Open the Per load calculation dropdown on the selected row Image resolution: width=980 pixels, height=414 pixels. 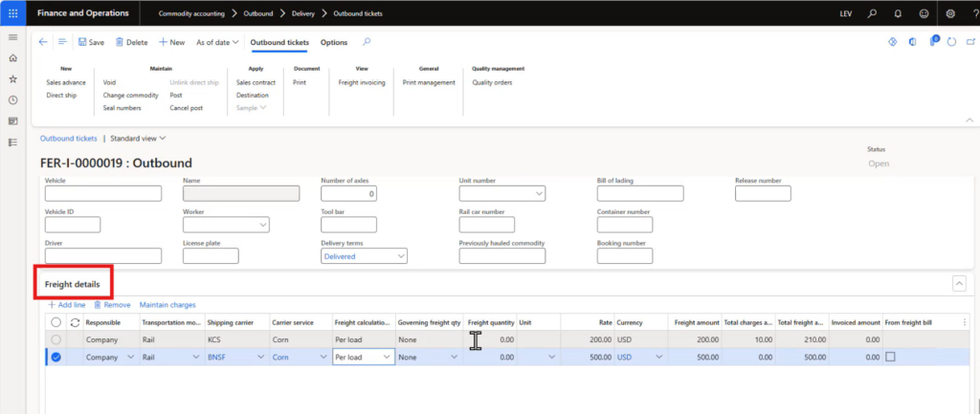(387, 358)
